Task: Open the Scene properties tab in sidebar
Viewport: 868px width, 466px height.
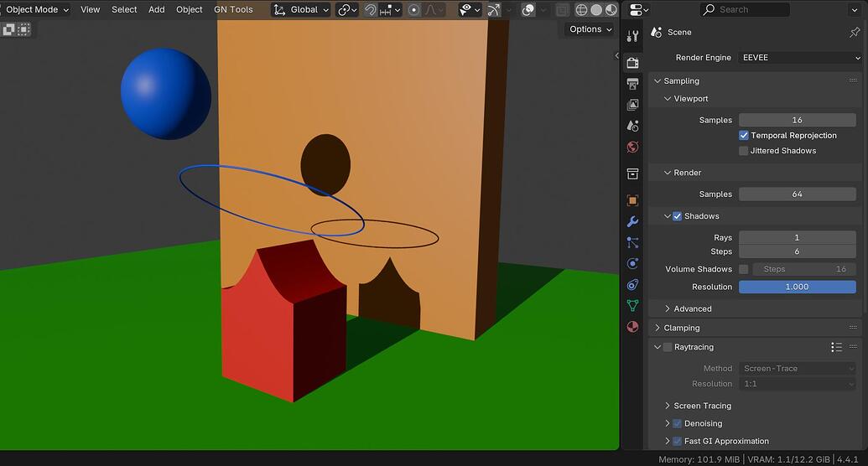Action: 632,126
